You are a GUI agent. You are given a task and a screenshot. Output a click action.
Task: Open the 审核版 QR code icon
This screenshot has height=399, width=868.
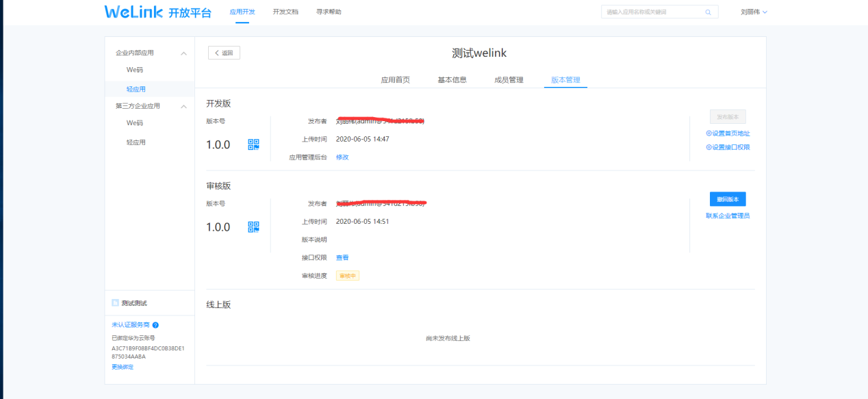point(253,227)
